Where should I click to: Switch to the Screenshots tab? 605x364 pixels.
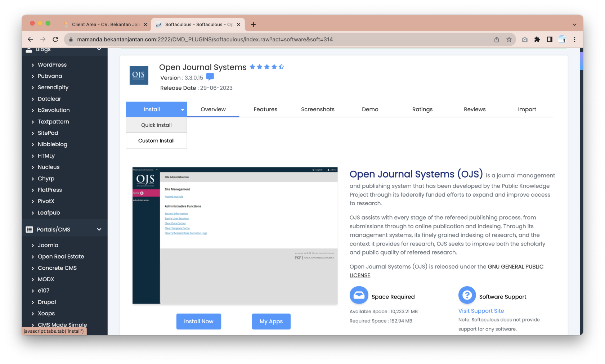318,109
